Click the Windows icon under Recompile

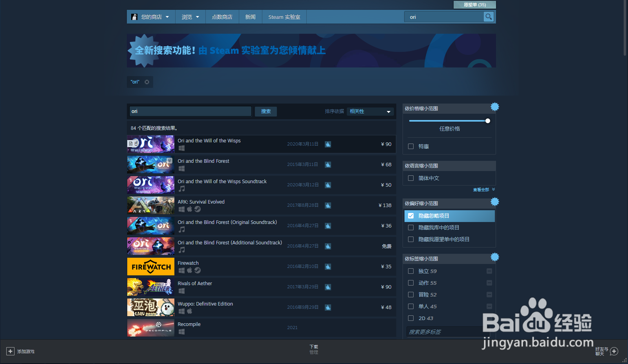[x=181, y=332]
